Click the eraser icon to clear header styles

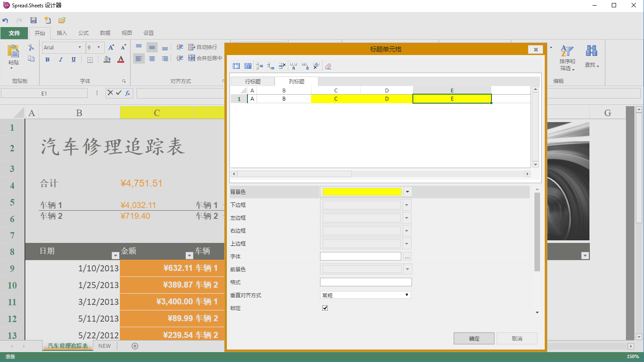click(x=329, y=66)
